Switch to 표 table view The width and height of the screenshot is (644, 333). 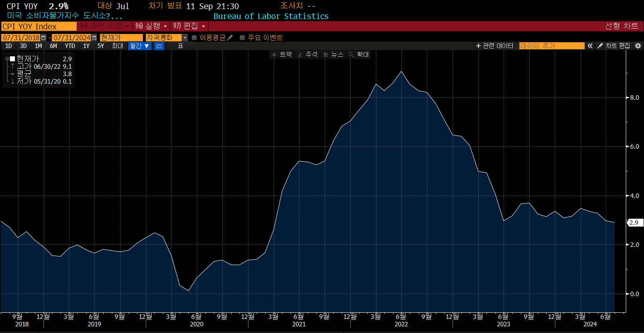[x=181, y=46]
